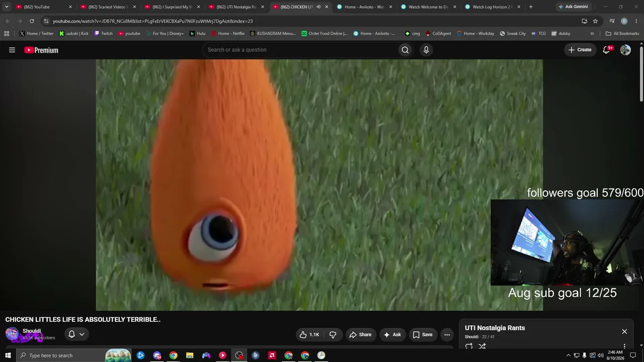This screenshot has width=644, height=362.
Task: Click Ask Gemini in Chrome
Action: click(x=573, y=7)
